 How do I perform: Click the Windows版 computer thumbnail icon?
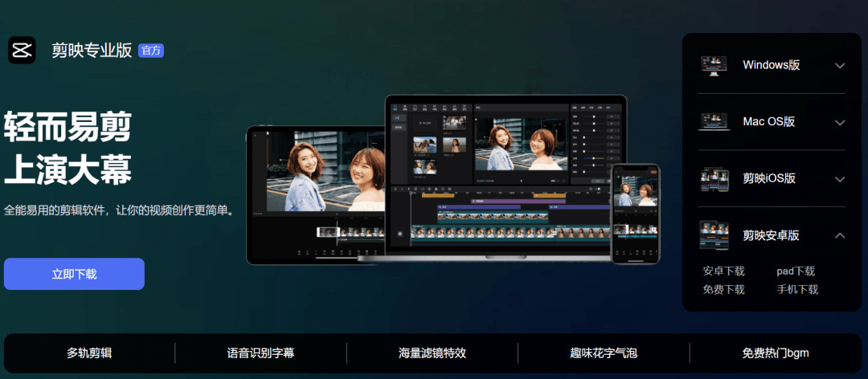click(714, 65)
